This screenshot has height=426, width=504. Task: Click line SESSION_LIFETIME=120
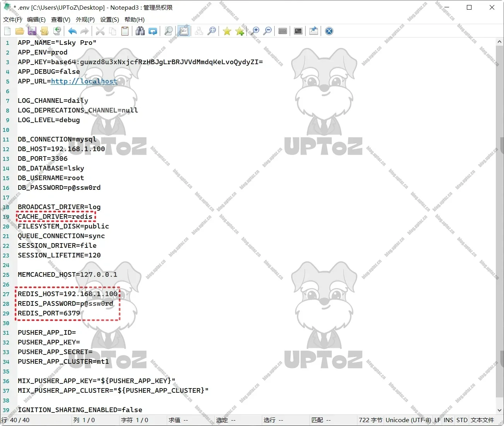(x=59, y=256)
